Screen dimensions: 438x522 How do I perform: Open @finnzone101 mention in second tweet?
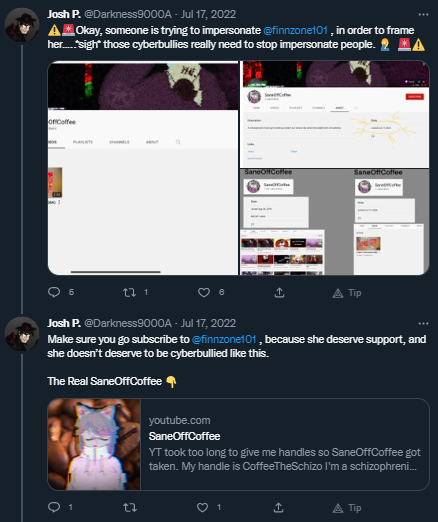coord(224,339)
